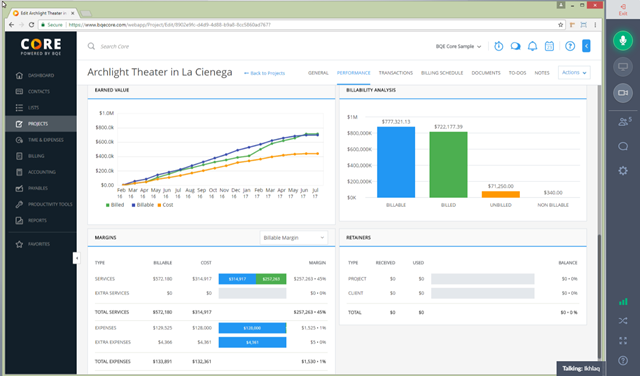Select the Performance tab
The width and height of the screenshot is (640, 376).
pos(353,73)
